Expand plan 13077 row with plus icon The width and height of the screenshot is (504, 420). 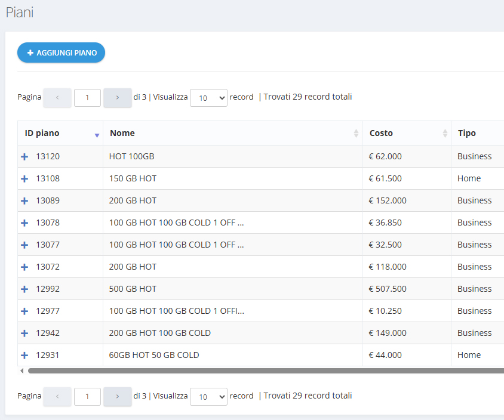coord(24,245)
